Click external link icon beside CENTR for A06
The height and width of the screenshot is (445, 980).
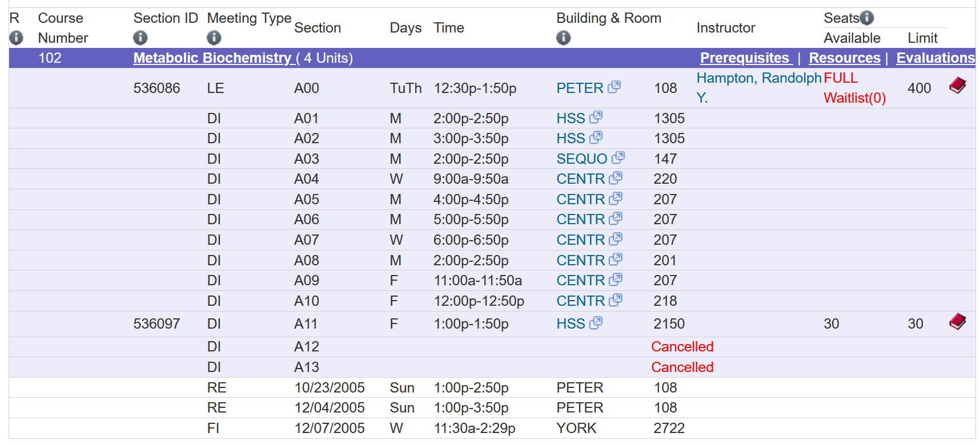(x=615, y=219)
